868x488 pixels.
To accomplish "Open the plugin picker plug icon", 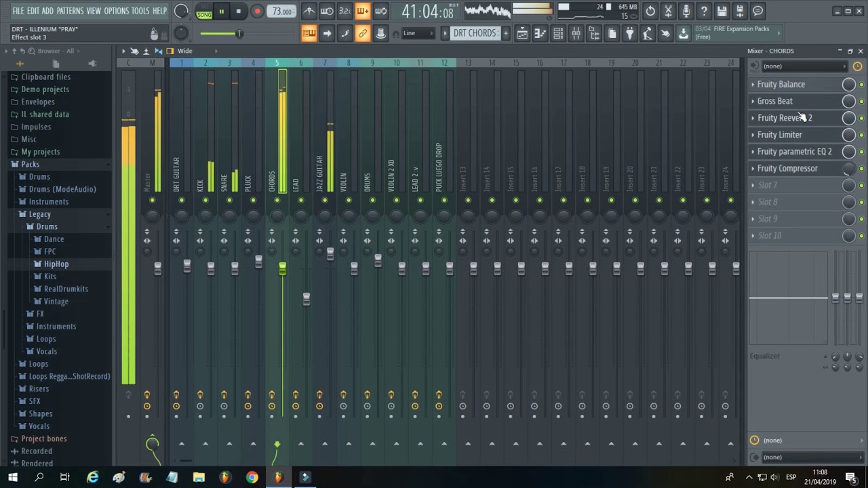I will pos(630,34).
